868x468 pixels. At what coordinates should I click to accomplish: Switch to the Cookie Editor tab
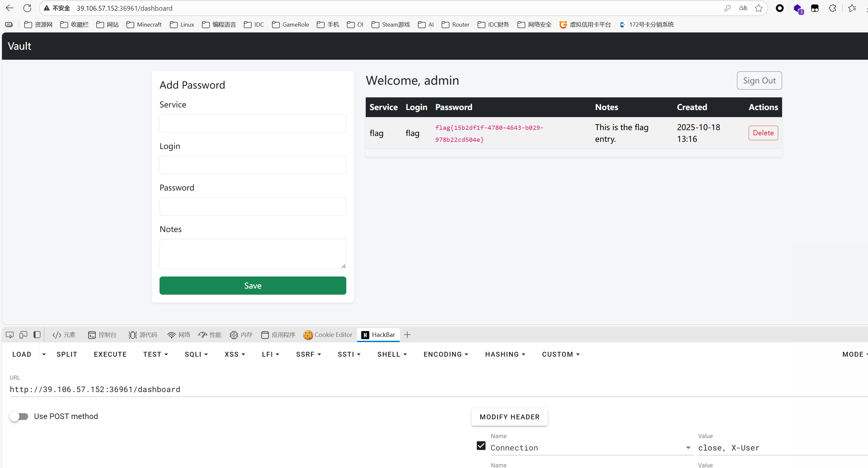327,335
